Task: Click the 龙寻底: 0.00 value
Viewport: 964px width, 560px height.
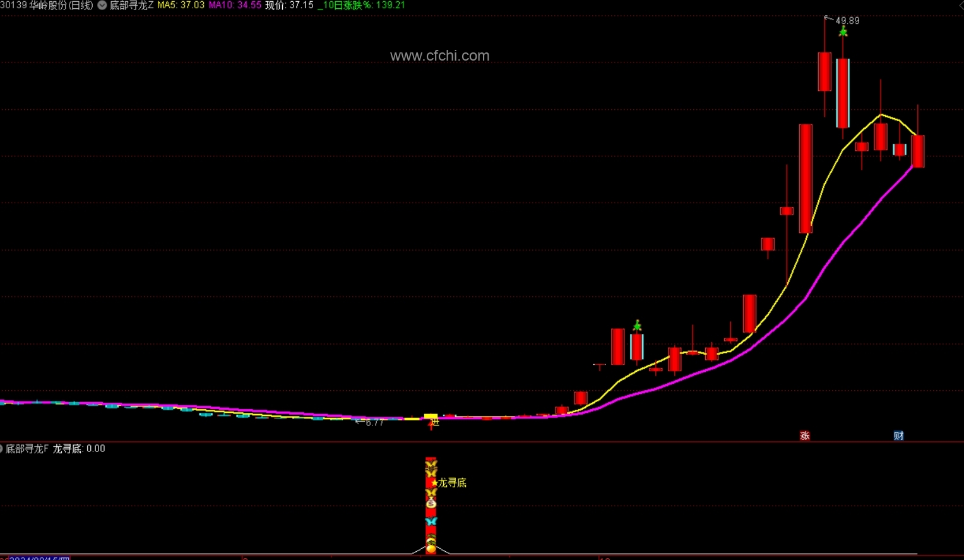Action: [79, 449]
